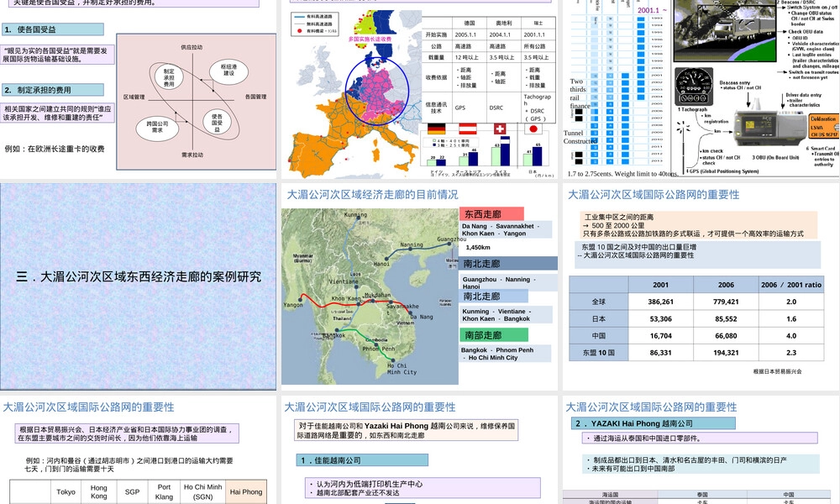Click the Port Klang table header cell

[164, 491]
